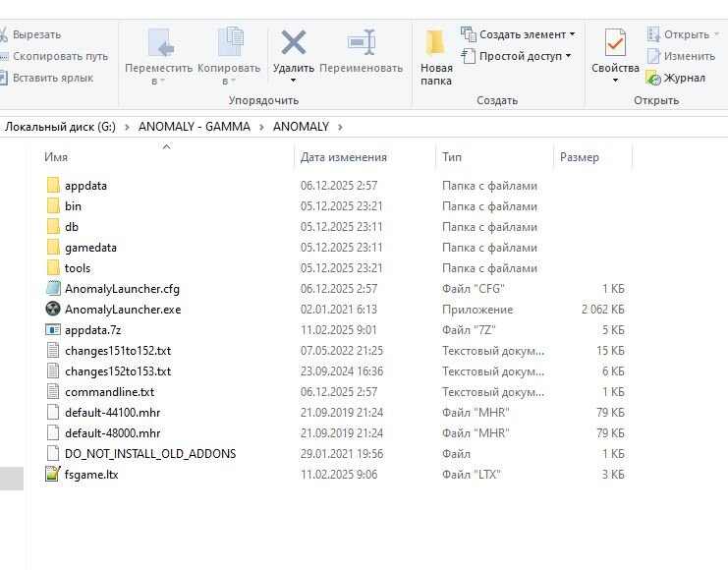Select the fsgame.ltx file icon
The height and width of the screenshot is (570, 728).
(x=53, y=475)
